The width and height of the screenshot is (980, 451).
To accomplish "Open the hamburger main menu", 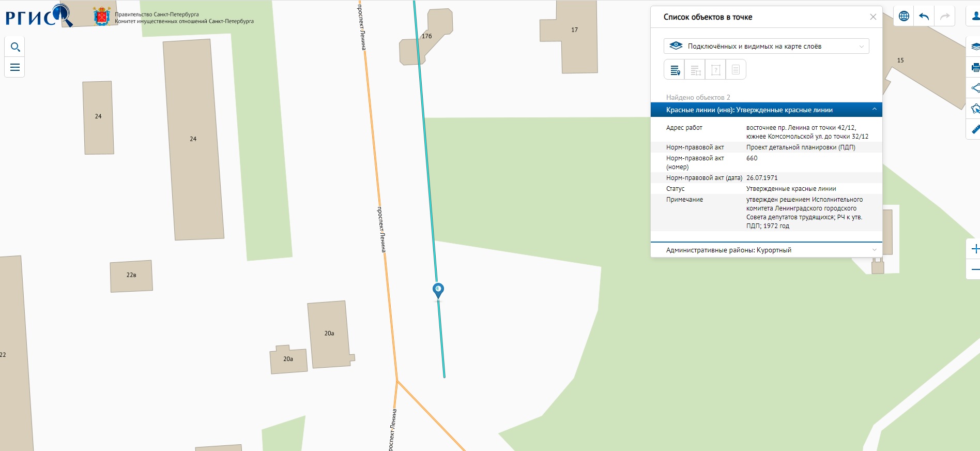I will [x=15, y=67].
